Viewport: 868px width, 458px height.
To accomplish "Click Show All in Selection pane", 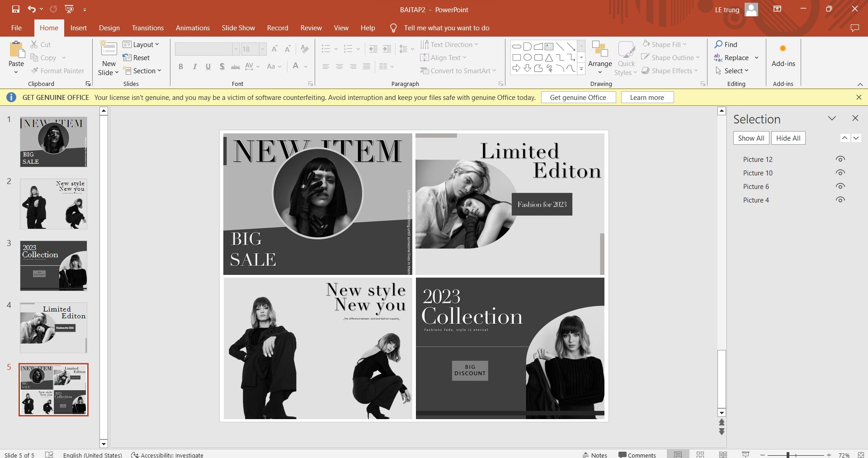I will tap(751, 138).
